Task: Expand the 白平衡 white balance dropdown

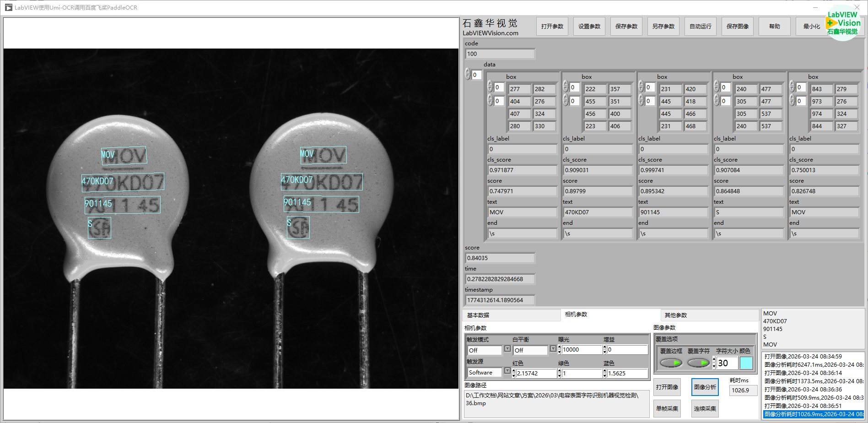Action: pos(553,349)
